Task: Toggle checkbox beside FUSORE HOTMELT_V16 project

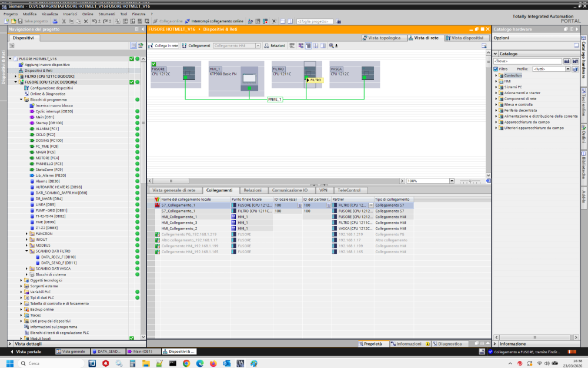Action: 132,59
